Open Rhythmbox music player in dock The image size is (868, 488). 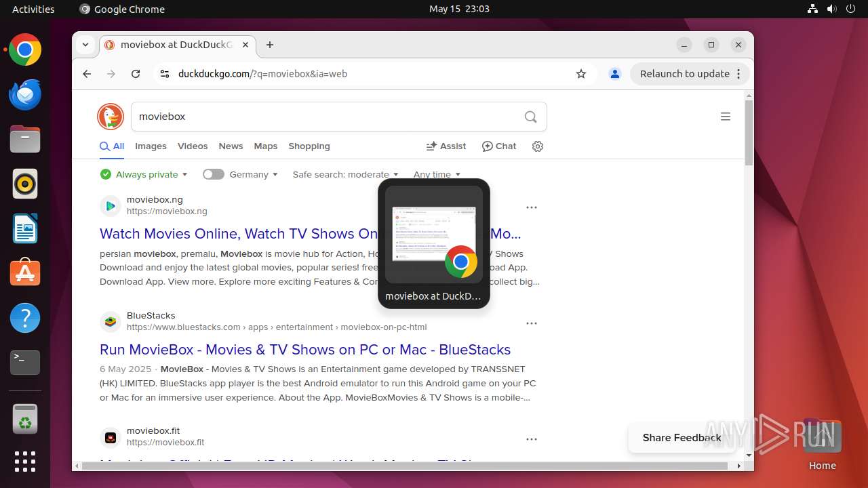pos(25,184)
